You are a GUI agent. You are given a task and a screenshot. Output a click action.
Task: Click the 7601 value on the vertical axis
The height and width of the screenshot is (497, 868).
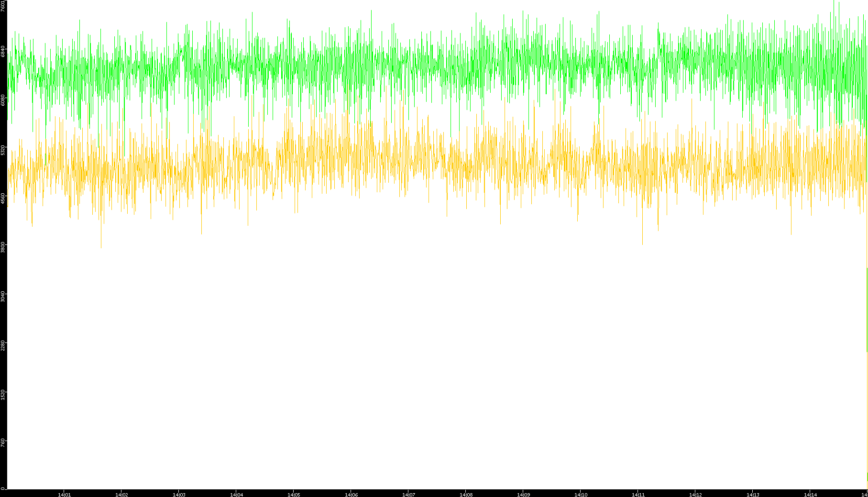(3, 6)
